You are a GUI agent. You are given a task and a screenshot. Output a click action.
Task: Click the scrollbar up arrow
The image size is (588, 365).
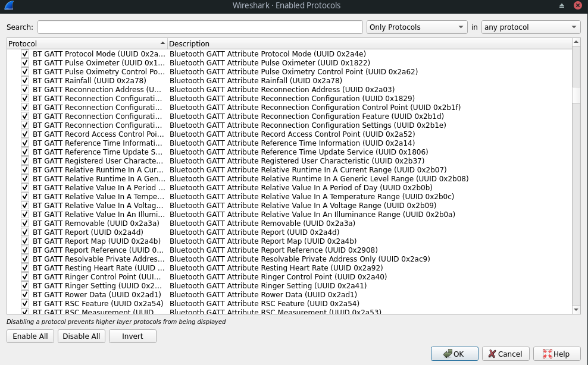tap(576, 42)
